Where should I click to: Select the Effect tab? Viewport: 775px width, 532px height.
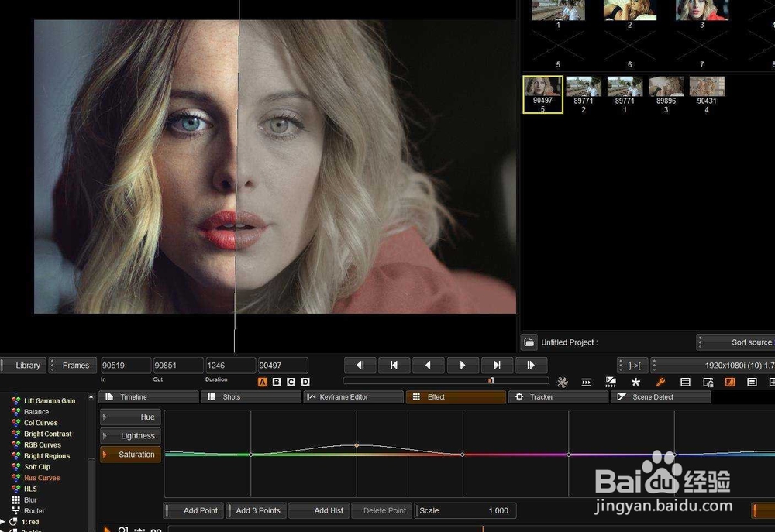coord(456,397)
